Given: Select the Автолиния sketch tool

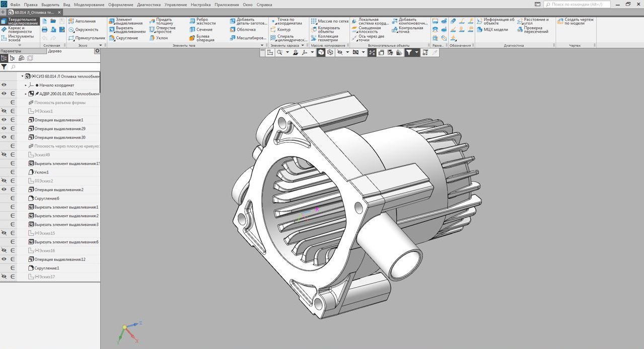Looking at the screenshot, I should (83, 21).
